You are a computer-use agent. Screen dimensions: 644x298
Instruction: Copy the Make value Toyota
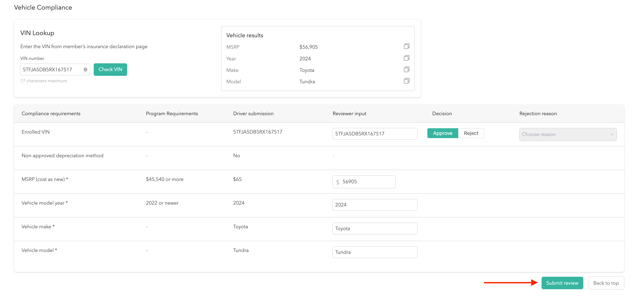pos(406,69)
